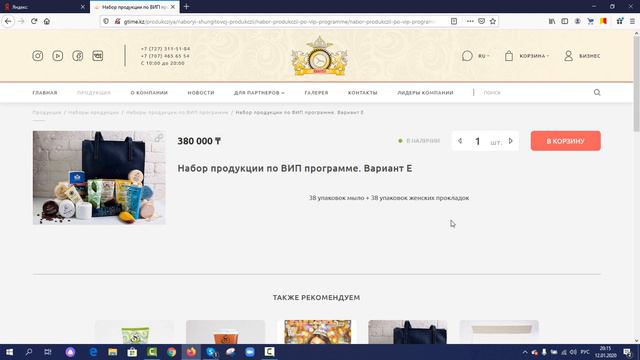Open О КОМПАНИИ menu item

pyautogui.click(x=149, y=93)
